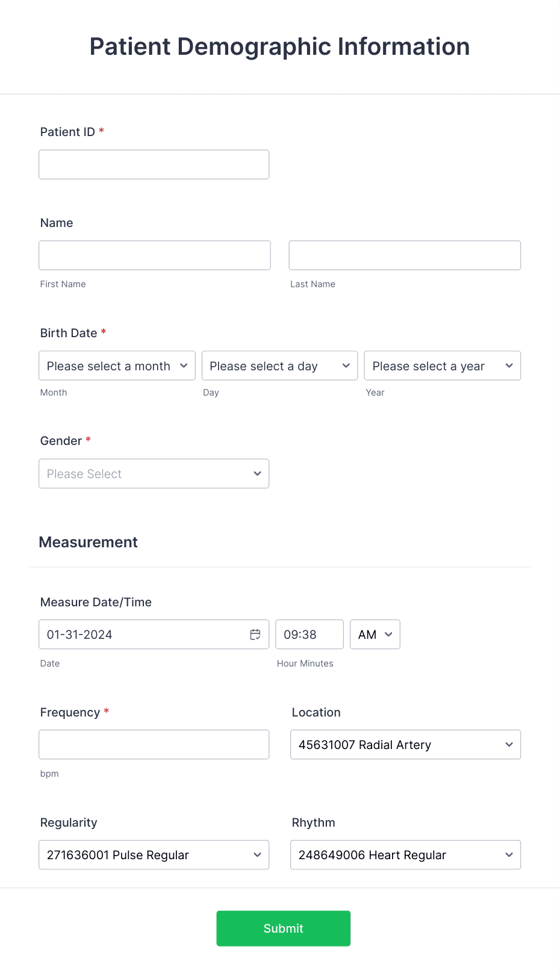Click the Patient ID input field

click(x=154, y=164)
